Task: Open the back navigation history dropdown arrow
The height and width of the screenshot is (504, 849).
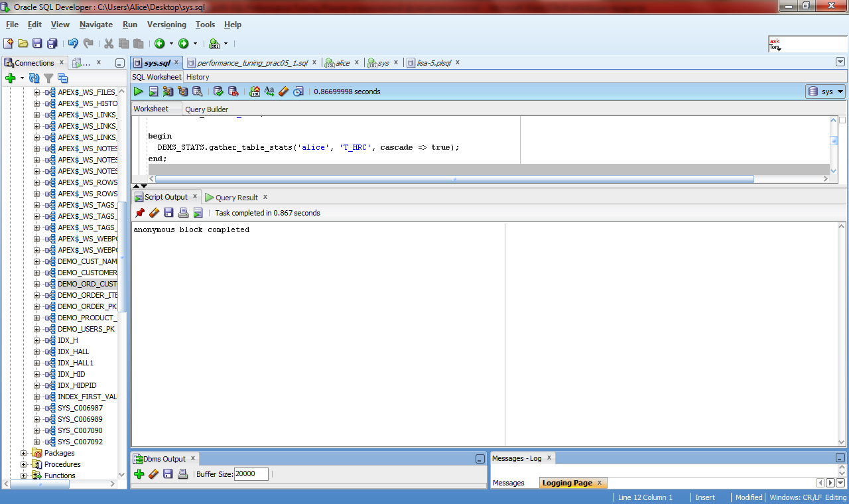Action: 171,44
